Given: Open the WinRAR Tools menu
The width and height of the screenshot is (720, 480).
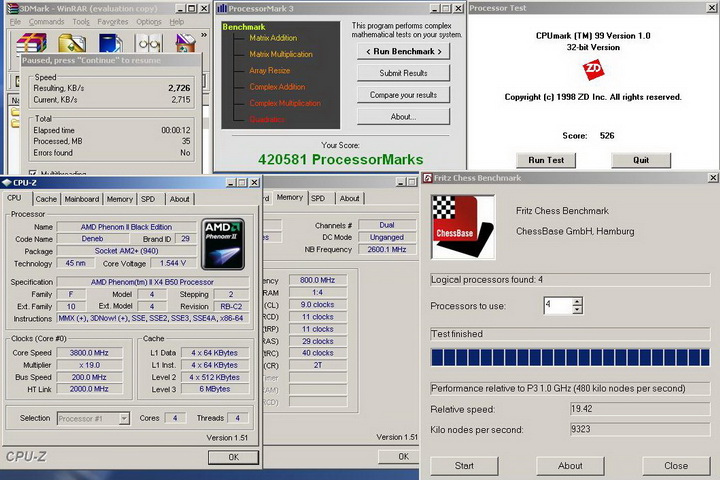Looking at the screenshot, I should (81, 22).
